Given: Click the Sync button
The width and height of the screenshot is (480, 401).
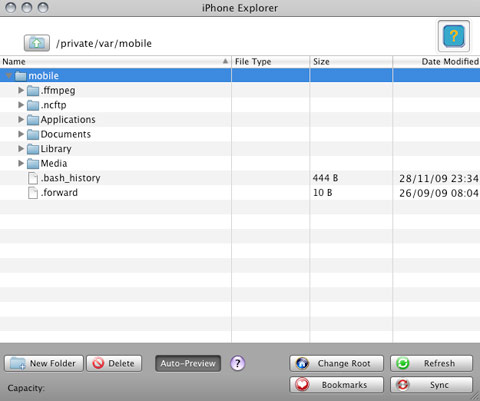Looking at the screenshot, I should 431,385.
